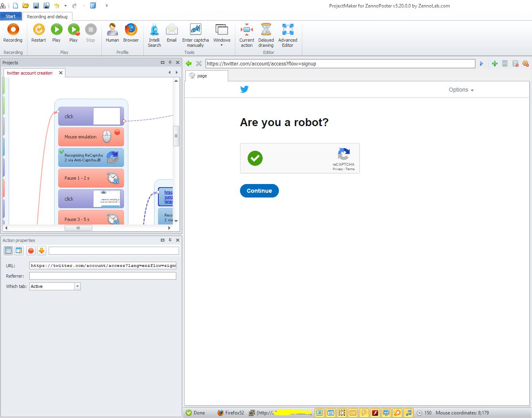Viewport: 532px width, 418px height.
Task: Customize the quick access toolbar
Action: click(x=107, y=6)
